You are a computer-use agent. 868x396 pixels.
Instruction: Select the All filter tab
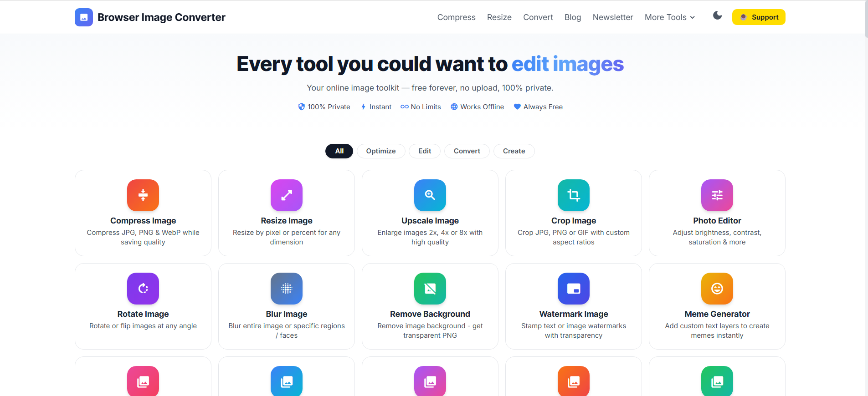(339, 151)
